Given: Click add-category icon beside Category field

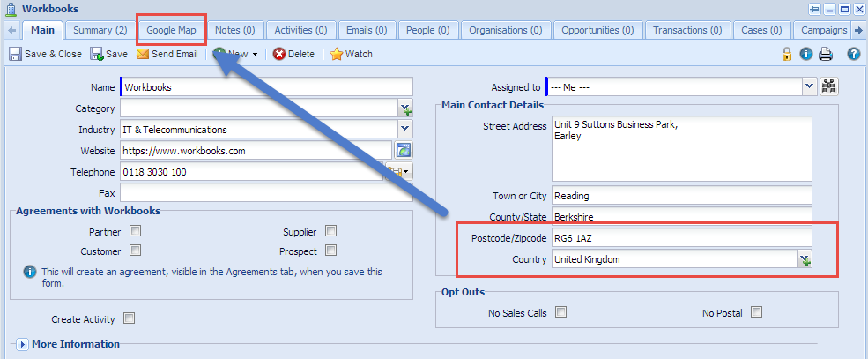Looking at the screenshot, I should coord(405,108).
